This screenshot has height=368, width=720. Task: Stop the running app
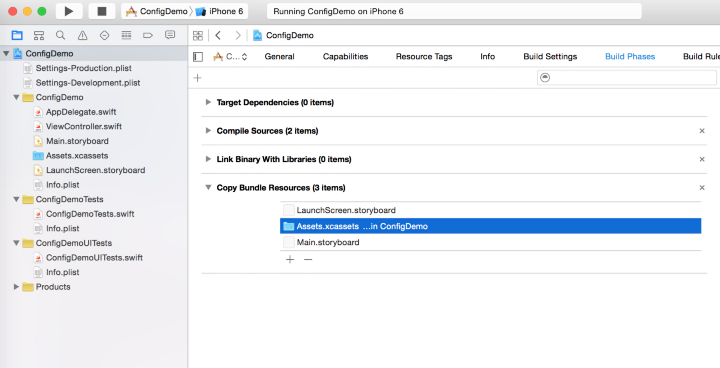[x=102, y=11]
